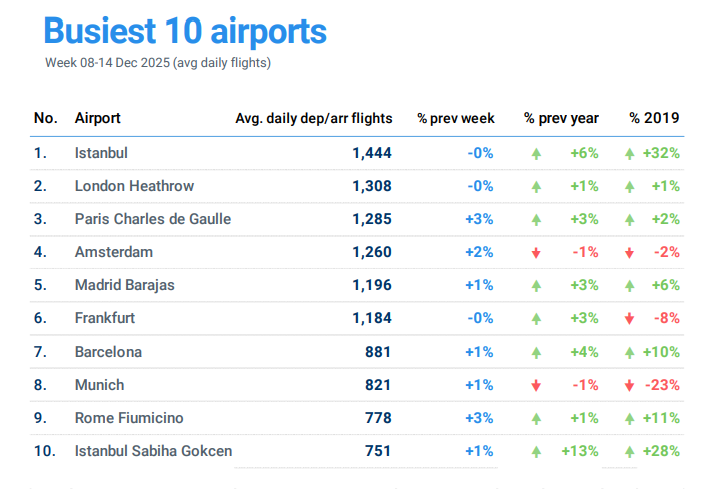The image size is (703, 498).
Task: Click the red down arrow in Munich's 2019 column
Action: point(629,385)
